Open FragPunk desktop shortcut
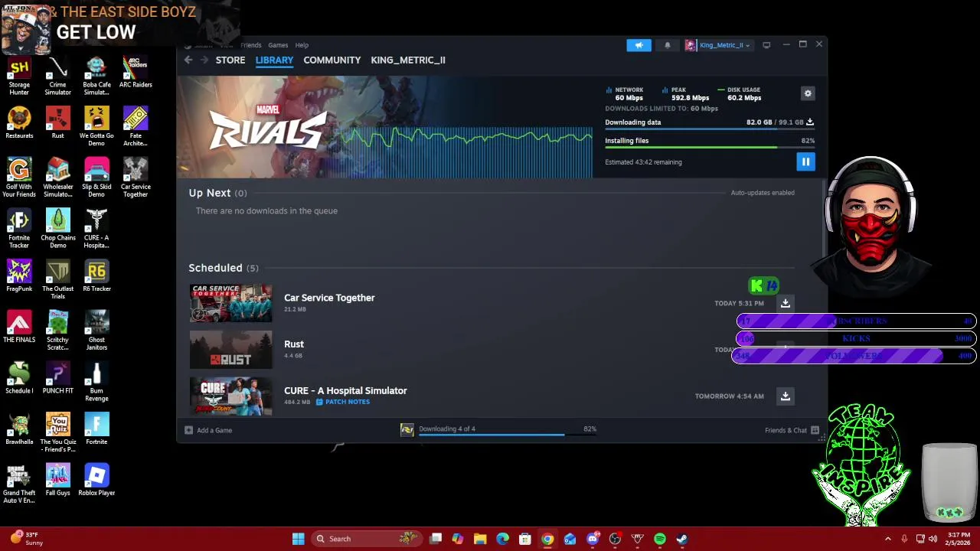This screenshot has width=980, height=551. click(x=19, y=276)
